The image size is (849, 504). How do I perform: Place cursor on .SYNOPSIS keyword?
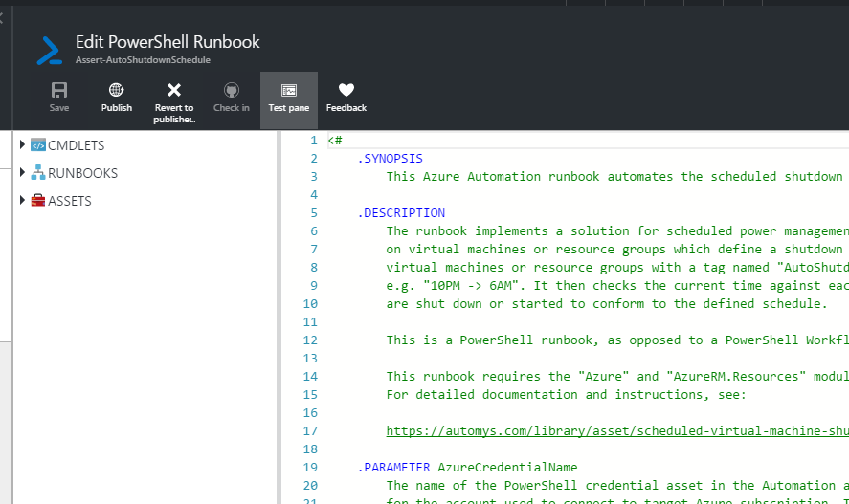(390, 159)
